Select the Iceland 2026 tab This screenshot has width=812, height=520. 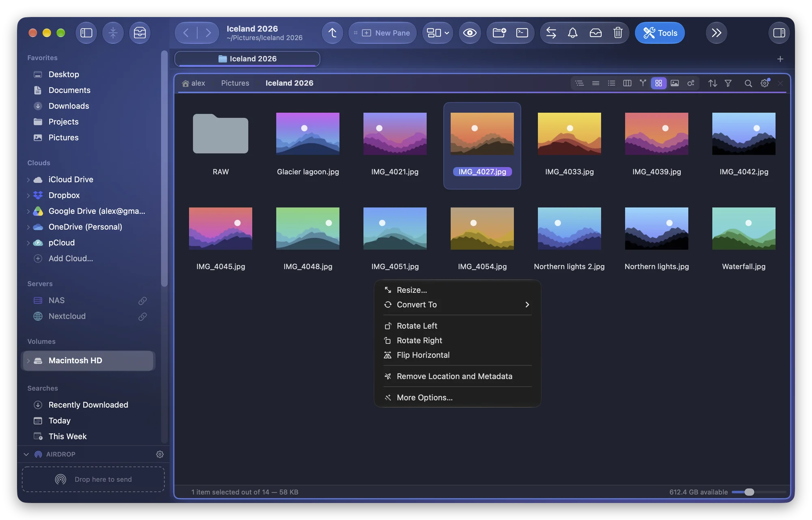click(247, 59)
